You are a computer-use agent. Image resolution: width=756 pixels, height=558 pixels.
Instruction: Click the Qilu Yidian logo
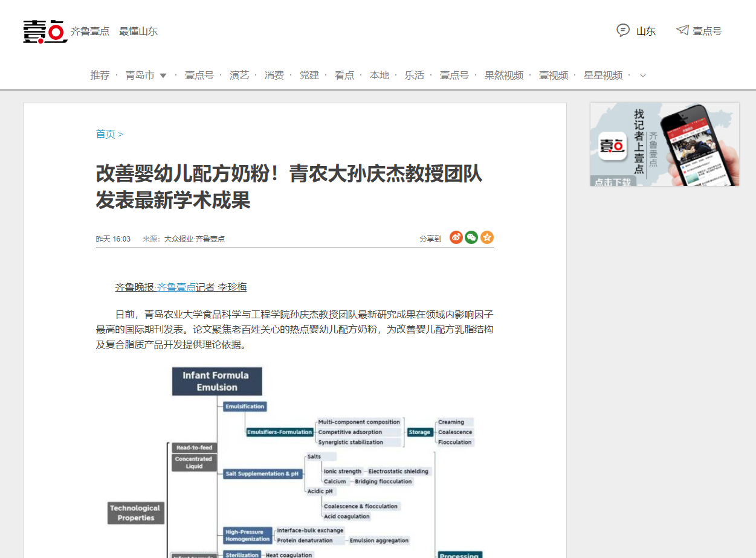tap(45, 31)
